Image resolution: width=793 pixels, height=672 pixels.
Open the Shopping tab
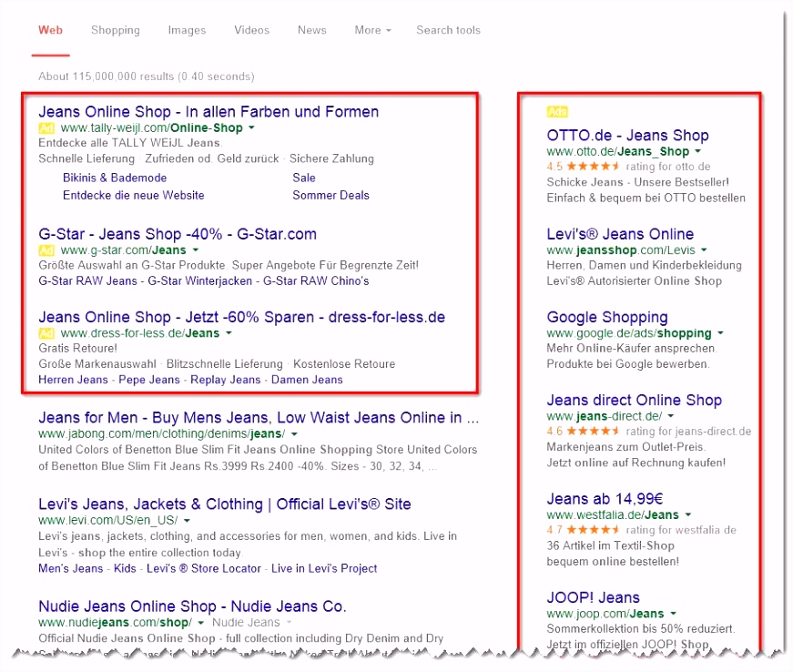click(116, 30)
